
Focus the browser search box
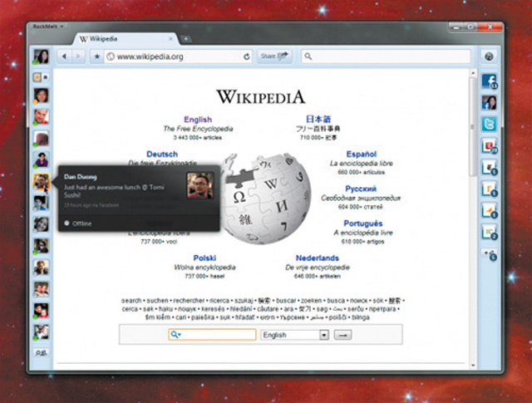(386, 57)
